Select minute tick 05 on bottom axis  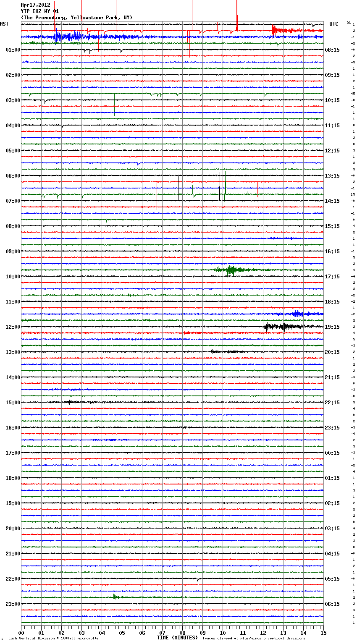click(122, 633)
